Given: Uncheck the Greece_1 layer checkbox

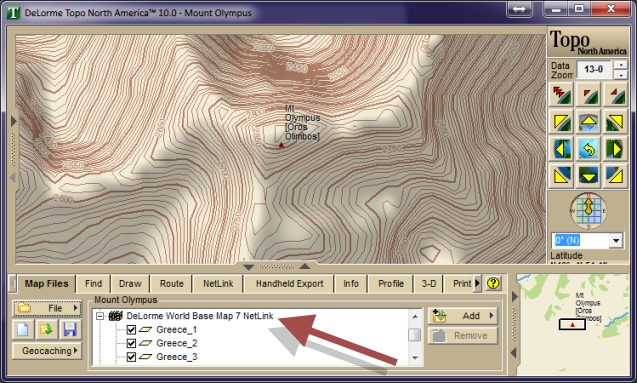Looking at the screenshot, I should coord(131,329).
